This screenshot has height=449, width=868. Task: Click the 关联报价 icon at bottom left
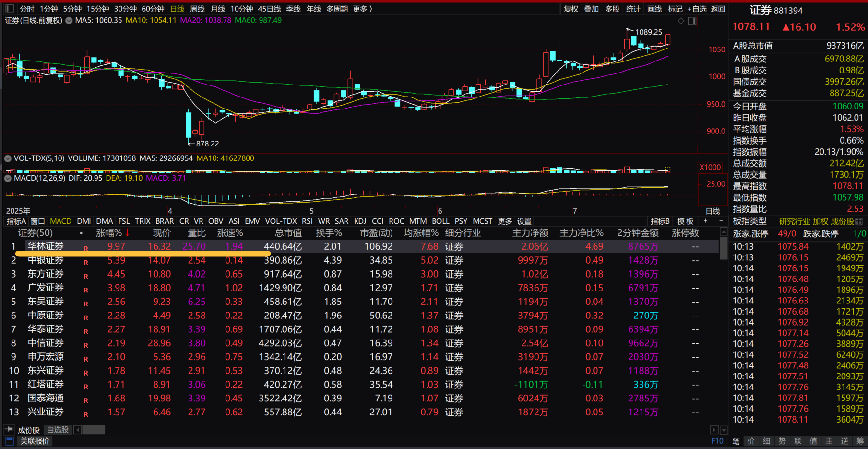coord(9,441)
